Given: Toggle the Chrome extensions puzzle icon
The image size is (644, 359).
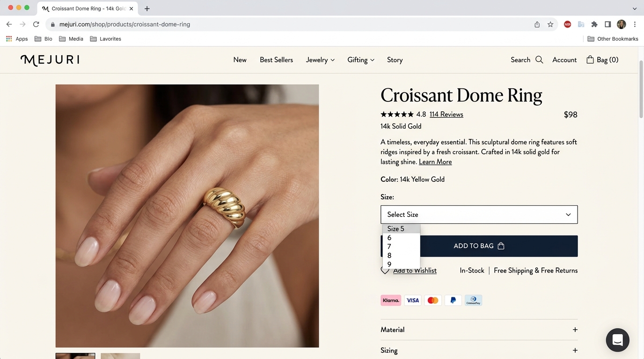Looking at the screenshot, I should pos(594,24).
